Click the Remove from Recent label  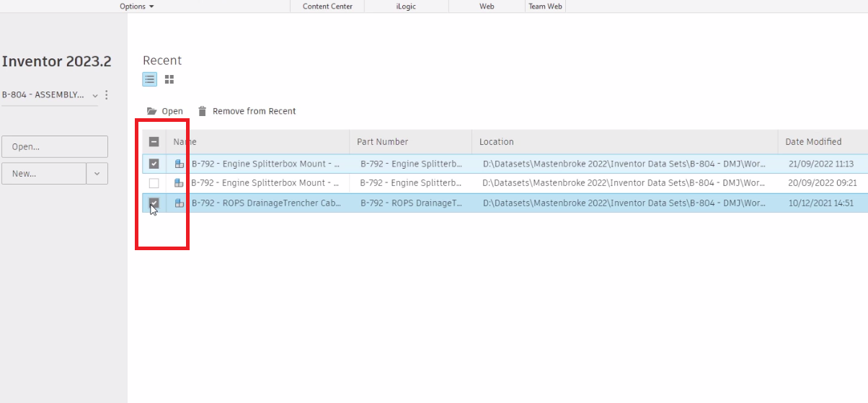254,111
